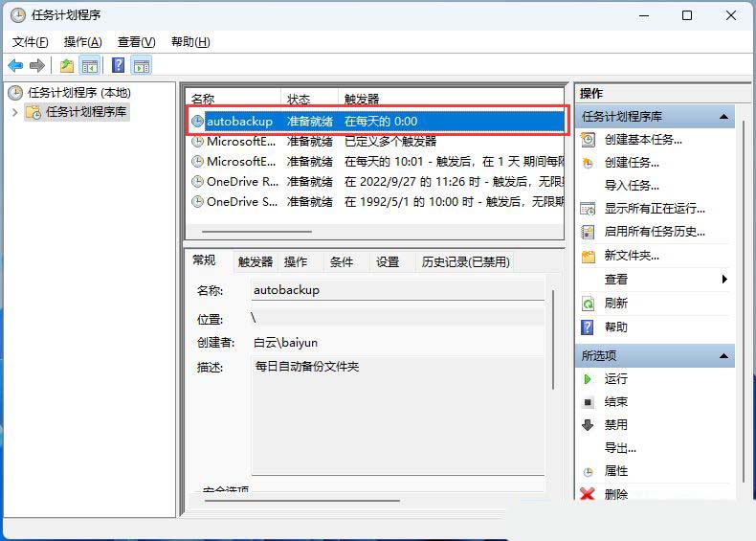Click the Task Scheduler title bar clock icon

[x=18, y=15]
